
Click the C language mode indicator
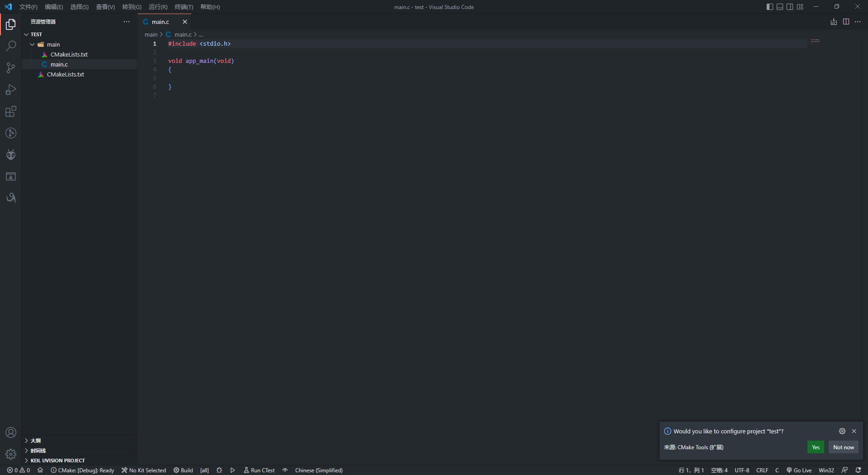[777, 470]
